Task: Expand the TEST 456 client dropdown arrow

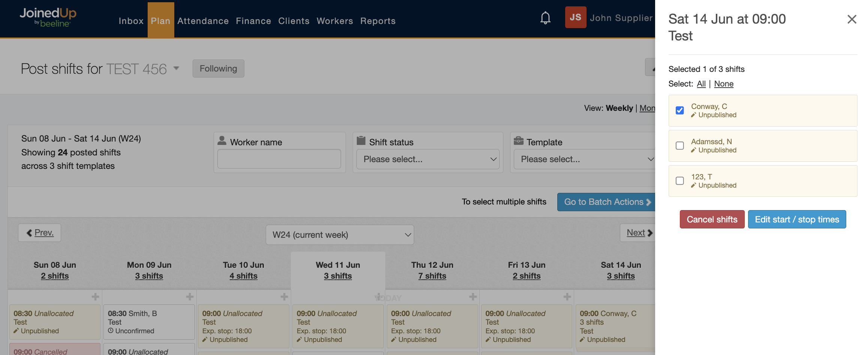Action: click(176, 69)
